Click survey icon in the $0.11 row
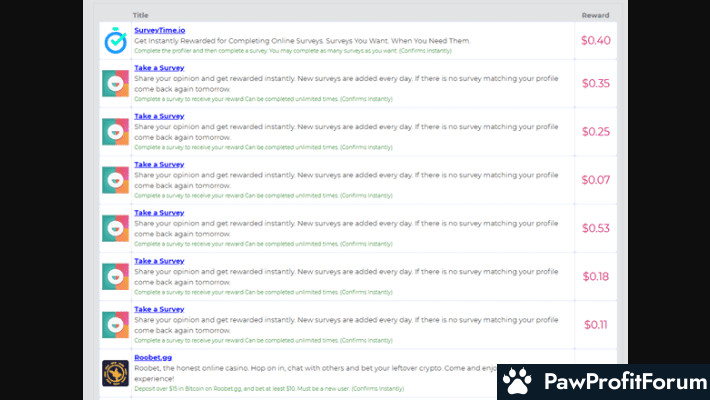This screenshot has width=710, height=400. pos(116,324)
